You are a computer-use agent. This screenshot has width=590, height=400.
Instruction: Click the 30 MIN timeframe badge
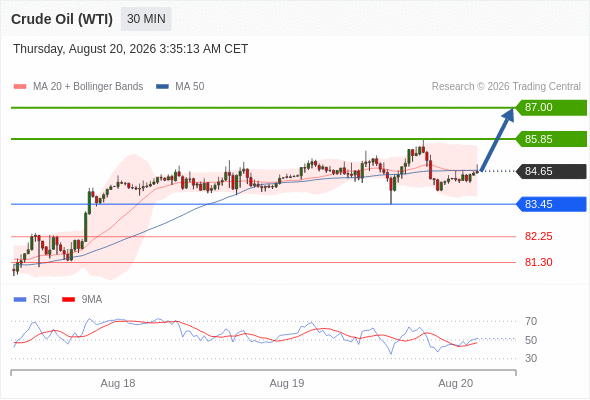pos(146,19)
